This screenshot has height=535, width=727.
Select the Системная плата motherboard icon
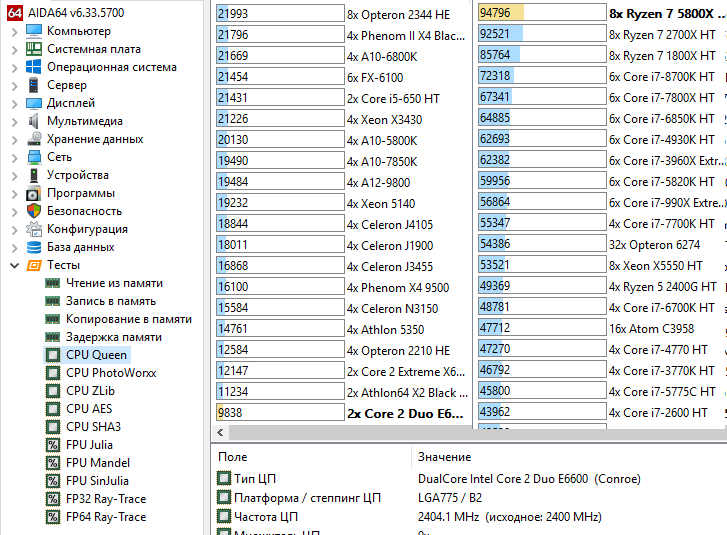pyautogui.click(x=34, y=49)
